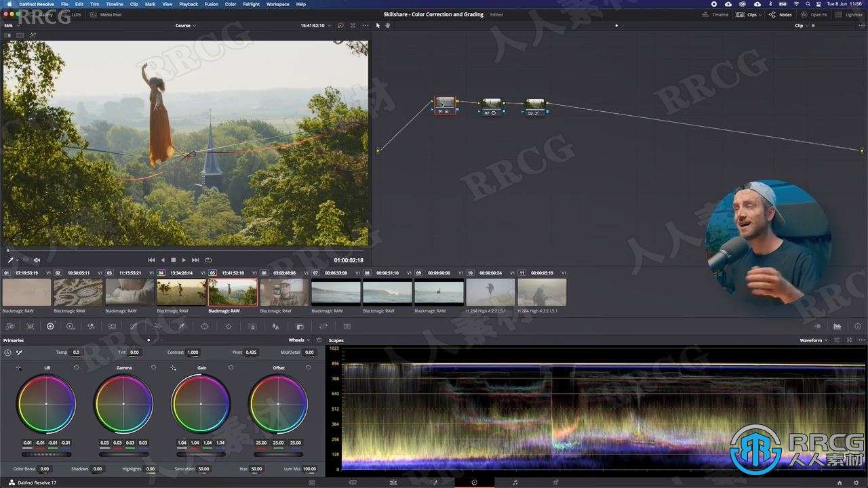Open the Color Warper palette icon
This screenshot has width=868, height=488.
[x=157, y=326]
